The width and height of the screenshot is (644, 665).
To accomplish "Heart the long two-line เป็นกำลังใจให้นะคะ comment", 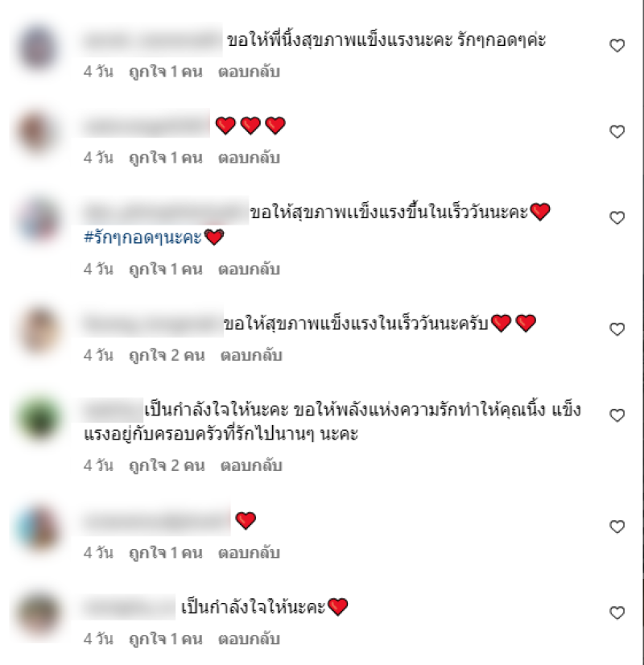I will pyautogui.click(x=617, y=415).
